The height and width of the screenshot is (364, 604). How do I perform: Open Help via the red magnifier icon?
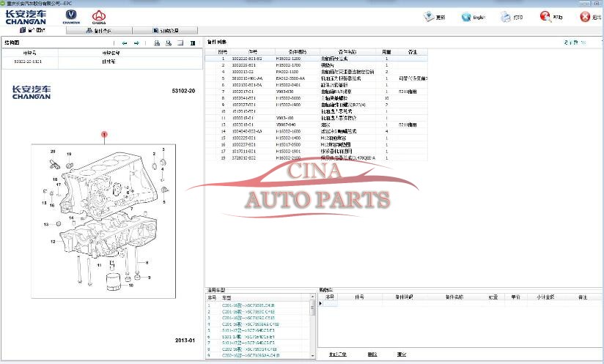545,17
